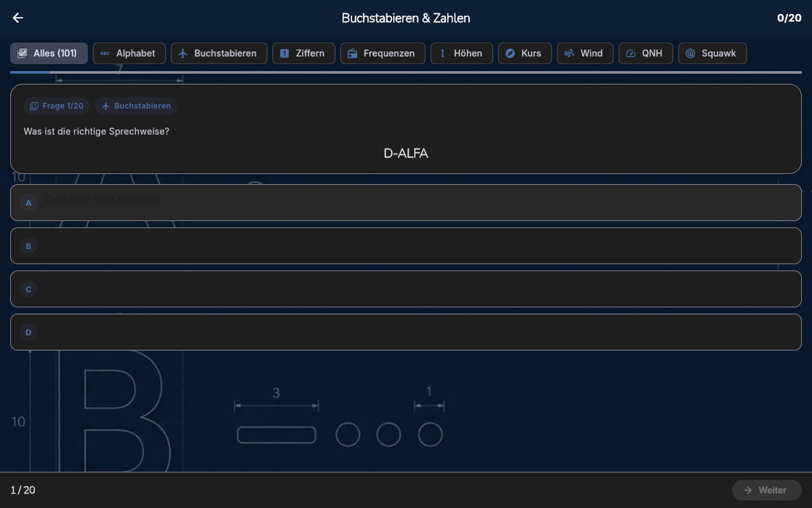
Task: Mark answer option D
Action: click(x=406, y=332)
